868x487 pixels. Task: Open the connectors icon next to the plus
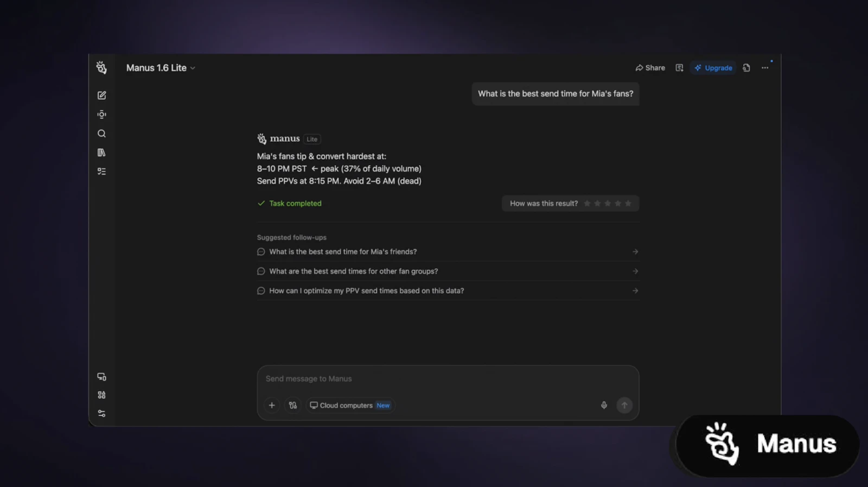tap(293, 406)
